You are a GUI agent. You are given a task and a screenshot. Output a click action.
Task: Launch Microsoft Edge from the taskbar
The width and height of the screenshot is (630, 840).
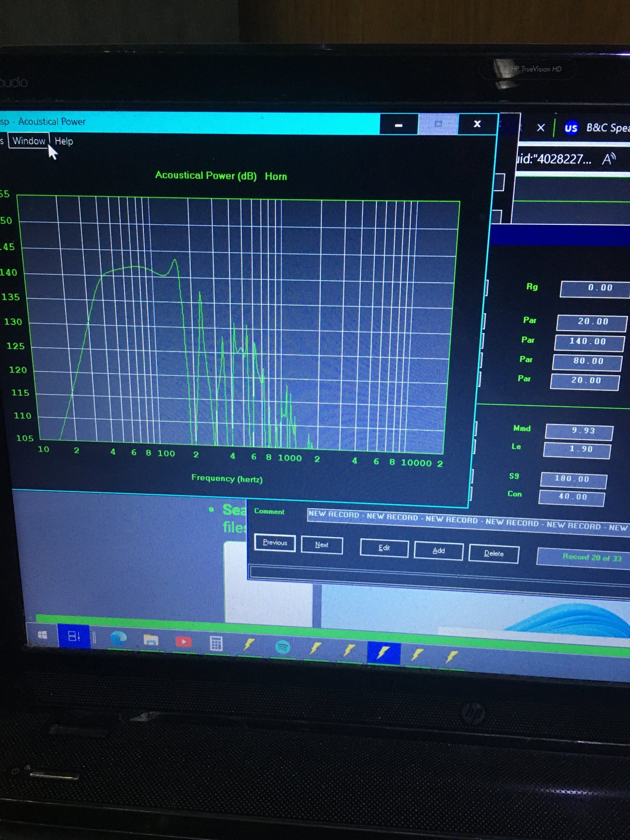(x=119, y=638)
